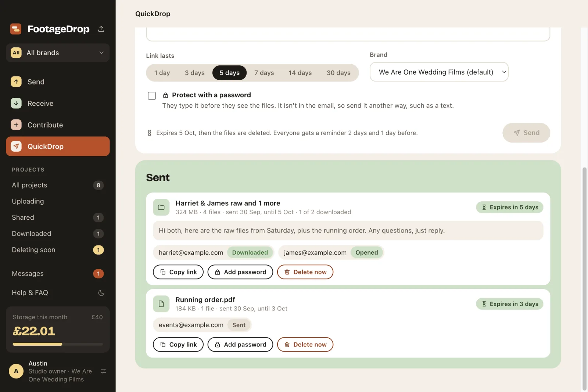Open the Receive page in the sidebar
Image resolution: width=588 pixels, height=392 pixels.
pyautogui.click(x=58, y=103)
